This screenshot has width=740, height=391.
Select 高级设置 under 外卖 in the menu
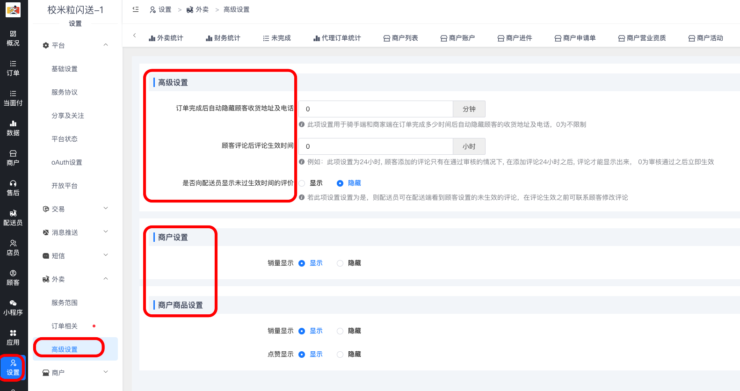[76, 349]
